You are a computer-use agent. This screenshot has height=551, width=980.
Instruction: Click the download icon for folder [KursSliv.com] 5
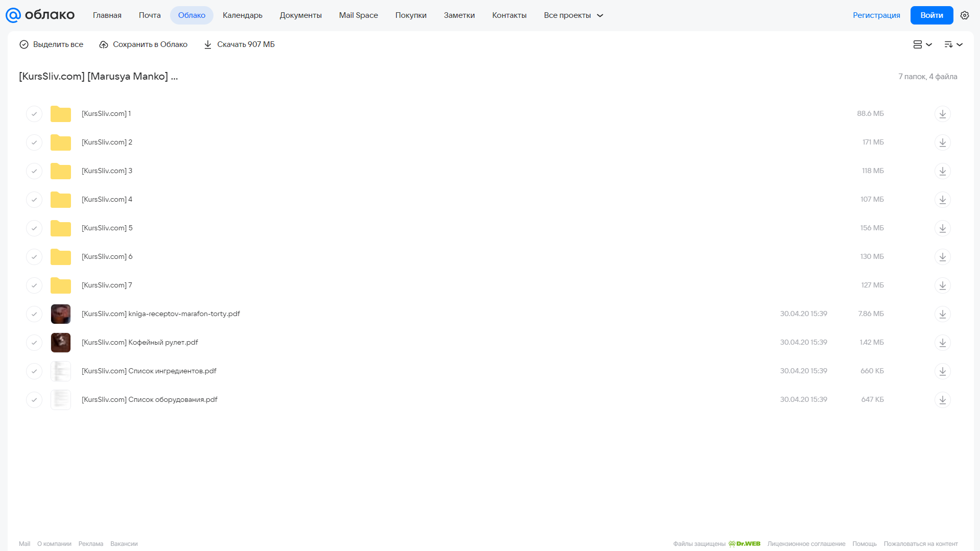[942, 228]
